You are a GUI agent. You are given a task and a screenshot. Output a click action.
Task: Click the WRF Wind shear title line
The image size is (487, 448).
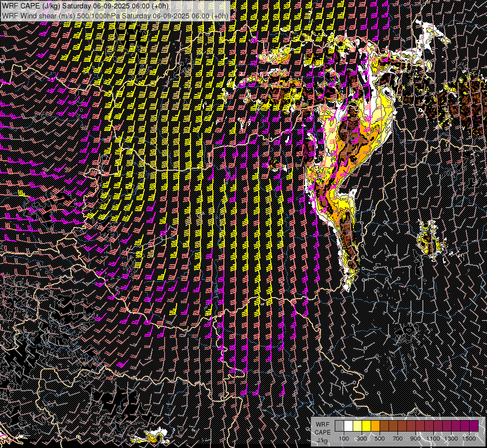(115, 15)
